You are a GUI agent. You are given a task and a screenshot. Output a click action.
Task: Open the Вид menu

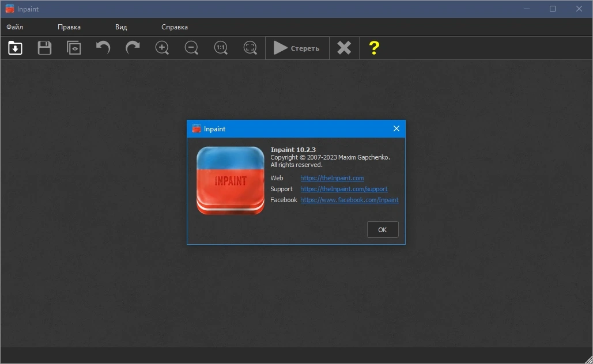(121, 27)
